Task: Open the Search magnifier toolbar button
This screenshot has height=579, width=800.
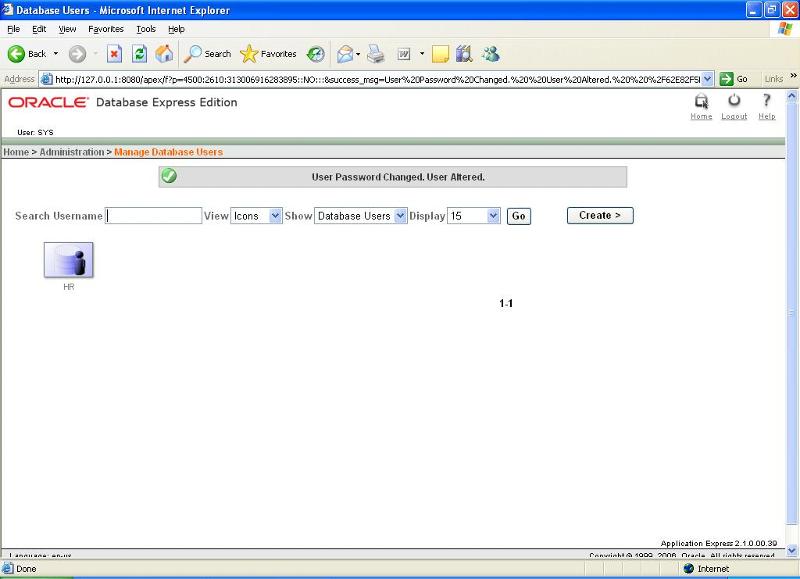Action: (x=207, y=54)
